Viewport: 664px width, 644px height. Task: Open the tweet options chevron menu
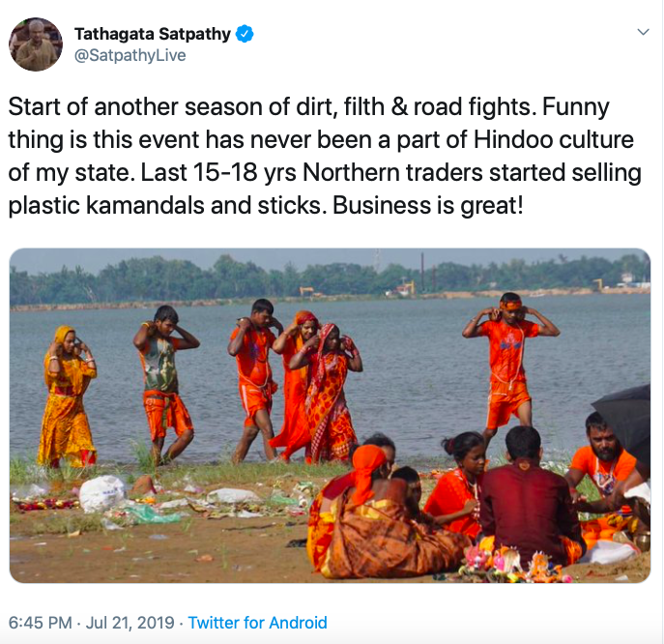[x=643, y=33]
